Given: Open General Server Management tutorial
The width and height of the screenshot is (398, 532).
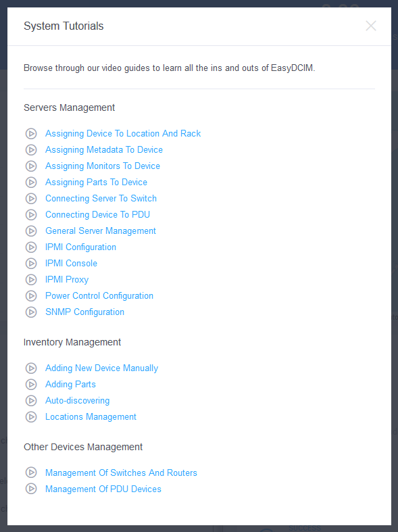Looking at the screenshot, I should 101,231.
